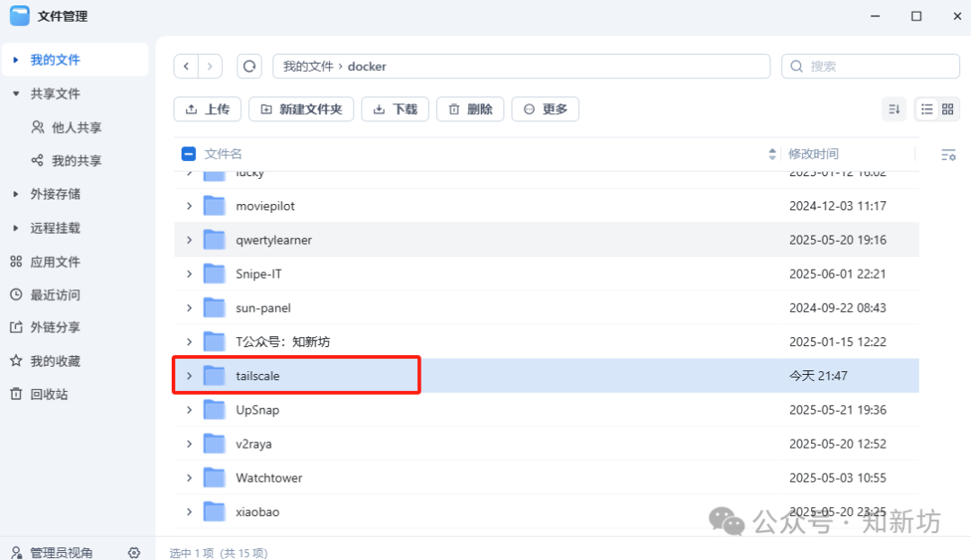The image size is (971, 560).
Task: Click the 上传 upload button
Action: [208, 109]
